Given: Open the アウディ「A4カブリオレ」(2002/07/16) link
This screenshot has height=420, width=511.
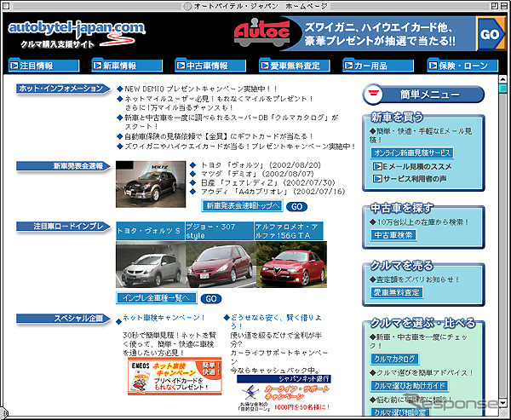Looking at the screenshot, I should (273, 192).
